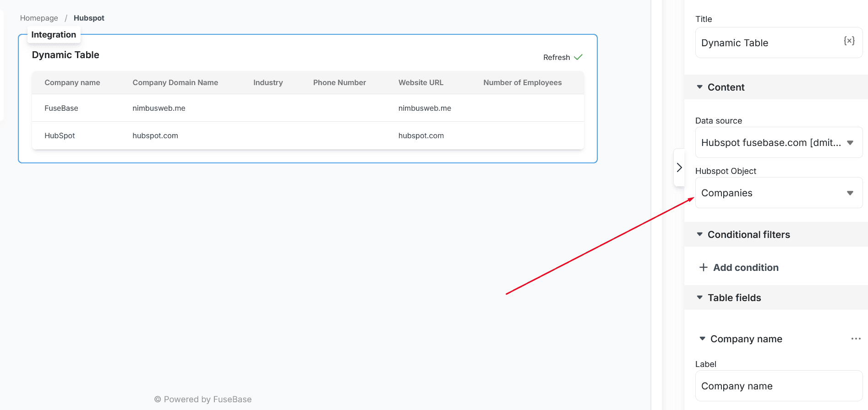
Task: Click the green checkmark next to Refresh
Action: 578,57
